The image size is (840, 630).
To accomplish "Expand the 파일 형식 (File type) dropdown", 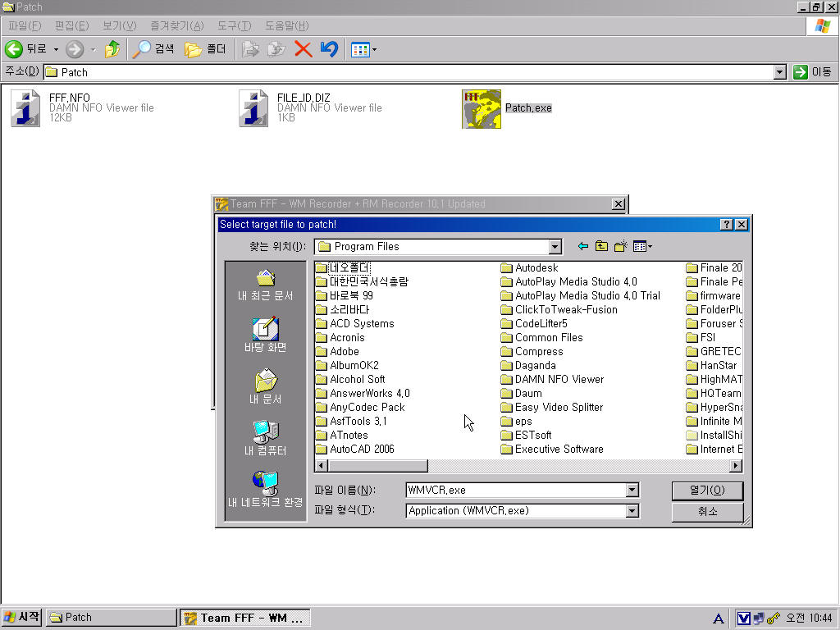I will tap(632, 511).
